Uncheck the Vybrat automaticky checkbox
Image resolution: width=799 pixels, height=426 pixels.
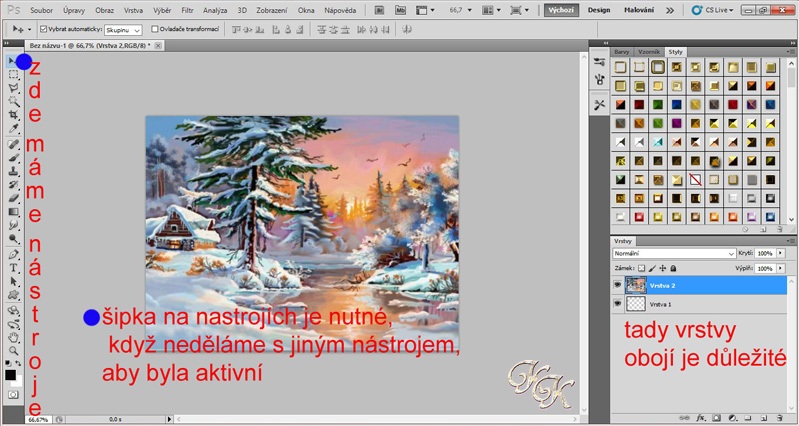[43, 30]
